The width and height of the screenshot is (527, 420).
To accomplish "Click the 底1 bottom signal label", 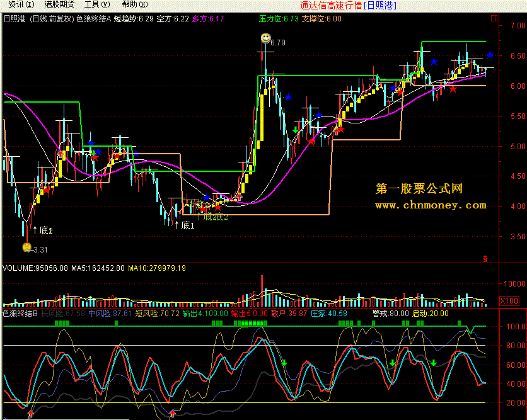I will coord(188,225).
